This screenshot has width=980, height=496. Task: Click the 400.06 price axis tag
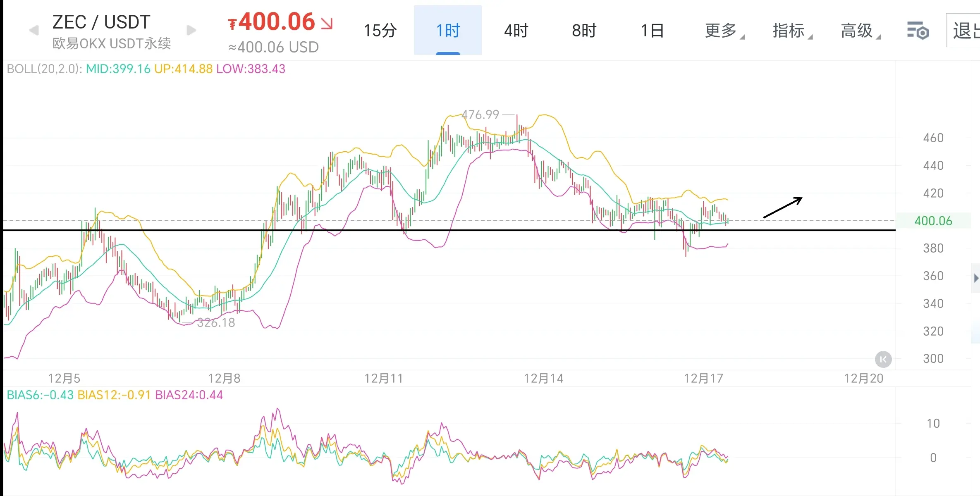(x=933, y=221)
